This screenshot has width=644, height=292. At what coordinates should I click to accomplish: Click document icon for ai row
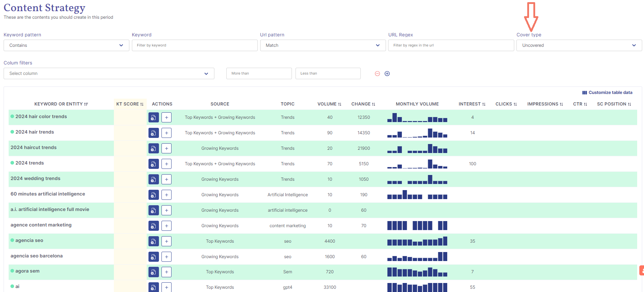tap(154, 287)
